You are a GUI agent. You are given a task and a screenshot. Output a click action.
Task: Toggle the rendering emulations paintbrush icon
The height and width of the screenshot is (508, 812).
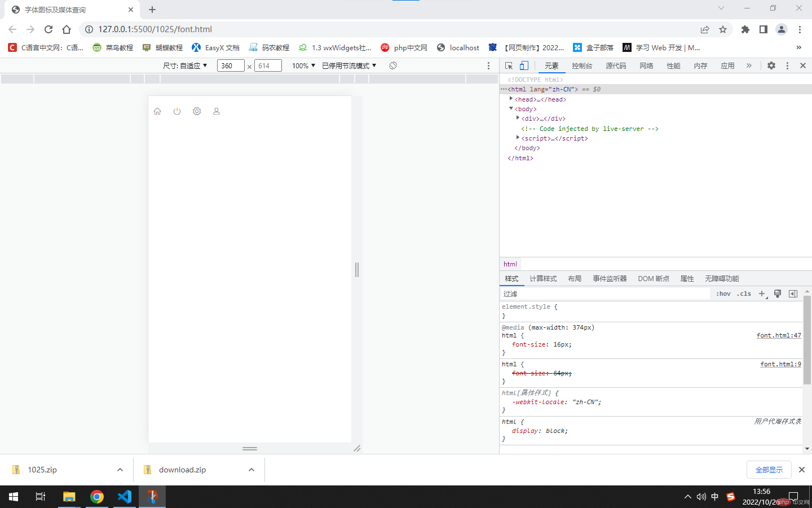pyautogui.click(x=778, y=294)
